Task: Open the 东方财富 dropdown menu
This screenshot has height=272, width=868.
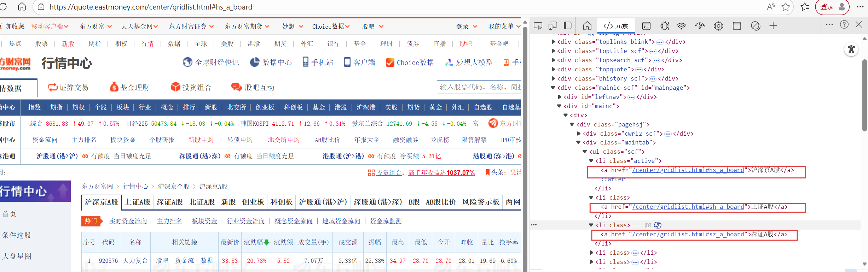Action: tap(96, 26)
